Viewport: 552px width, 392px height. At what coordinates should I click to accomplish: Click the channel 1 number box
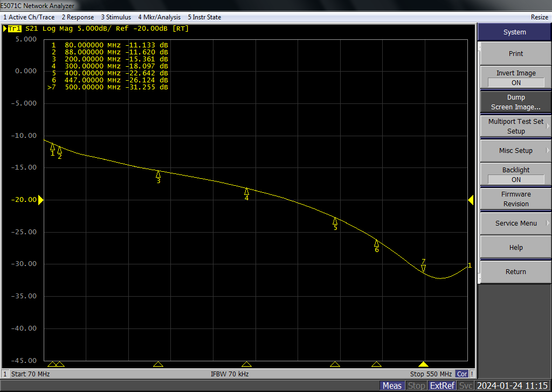pyautogui.click(x=5, y=374)
